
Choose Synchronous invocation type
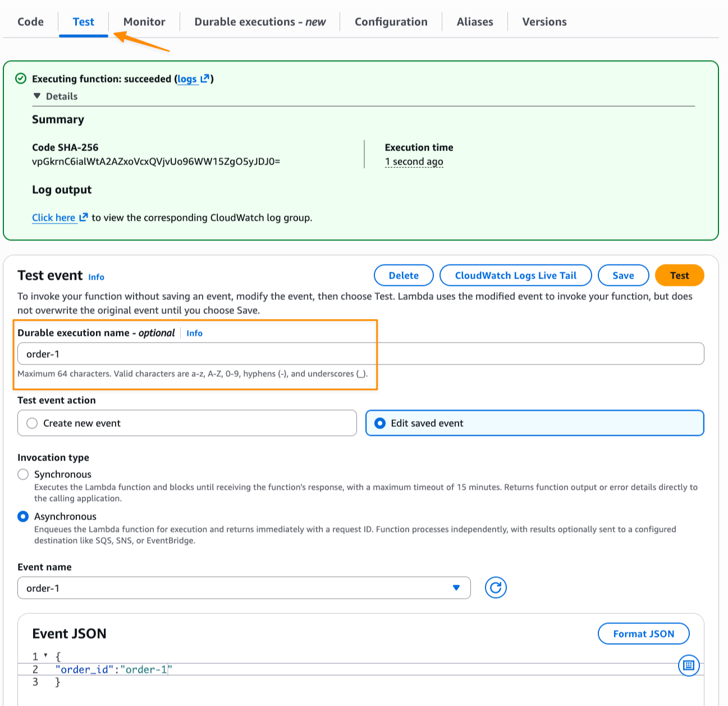[x=23, y=475]
